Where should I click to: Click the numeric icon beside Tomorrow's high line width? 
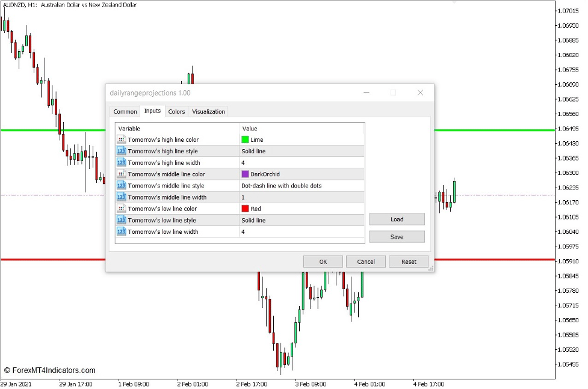(120, 162)
